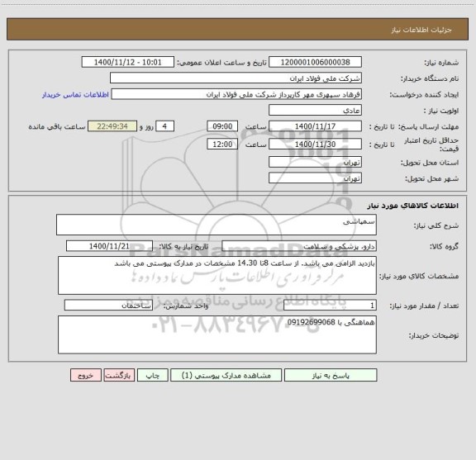Click the گروه کالا label

[444, 247]
